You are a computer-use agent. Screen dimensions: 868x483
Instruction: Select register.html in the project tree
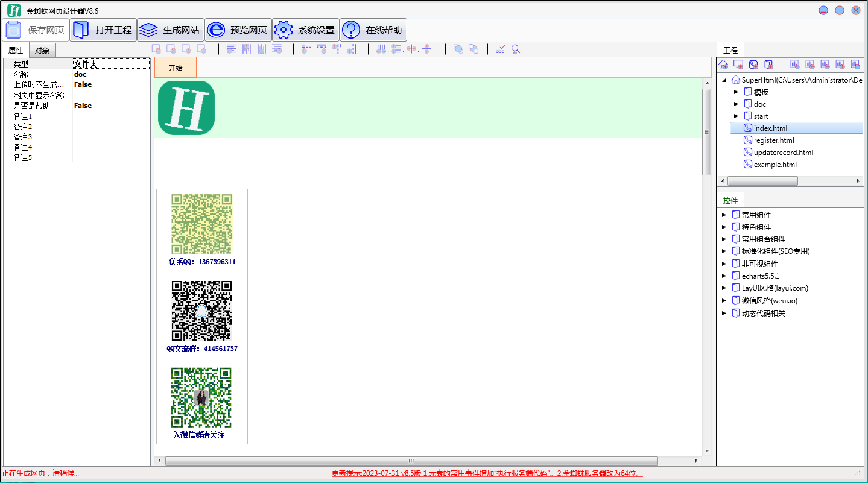(774, 140)
